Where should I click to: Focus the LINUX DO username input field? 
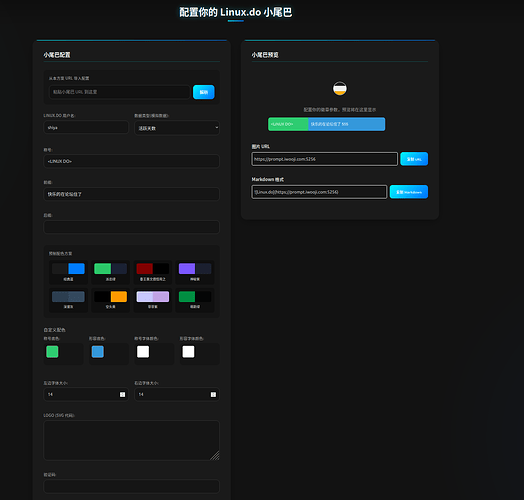click(86, 127)
